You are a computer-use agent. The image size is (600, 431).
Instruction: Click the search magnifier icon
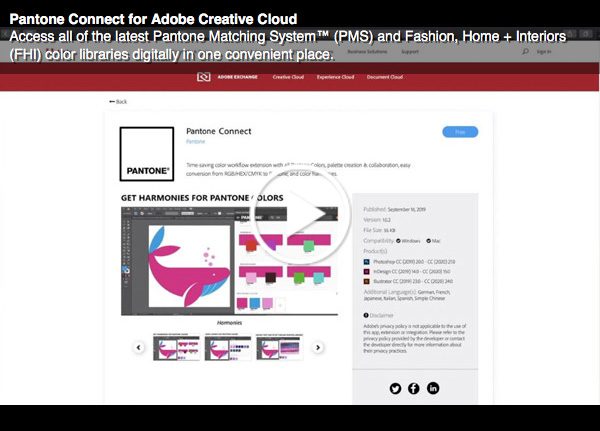[x=526, y=51]
